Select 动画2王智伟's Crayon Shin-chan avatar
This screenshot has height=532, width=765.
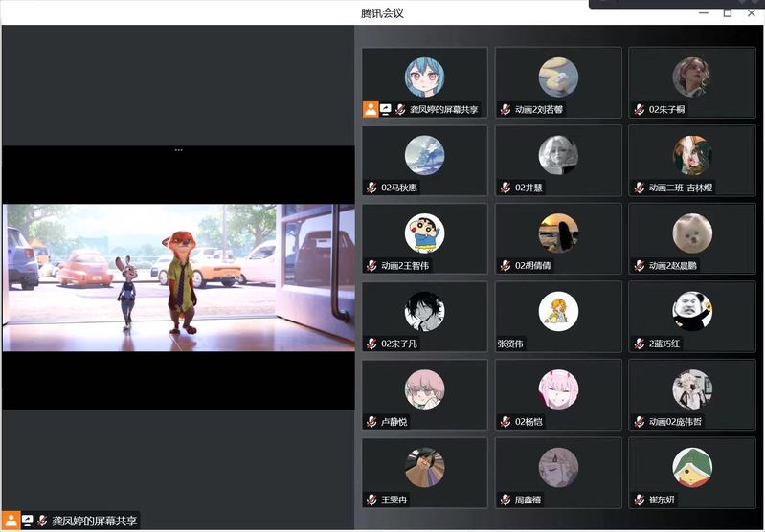coord(424,233)
